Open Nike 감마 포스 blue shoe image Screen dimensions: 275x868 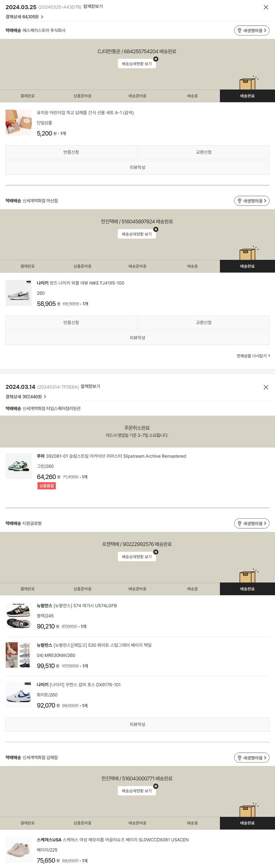pos(19,694)
